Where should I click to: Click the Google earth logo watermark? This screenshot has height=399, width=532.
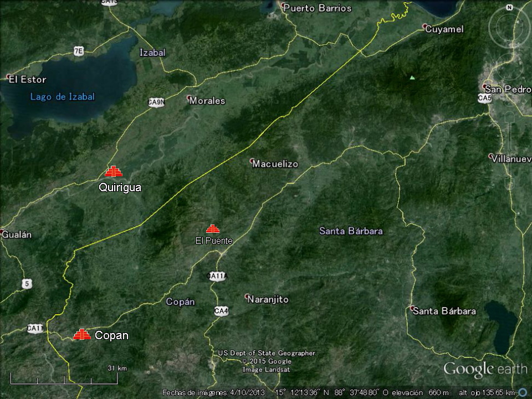coord(485,369)
